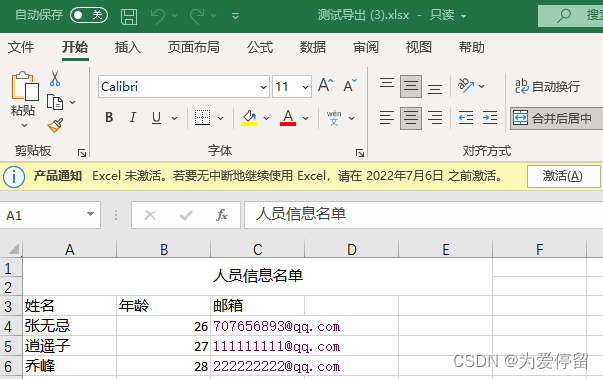Switch to the 视图 ribbon tab
603x379 pixels.
[419, 47]
